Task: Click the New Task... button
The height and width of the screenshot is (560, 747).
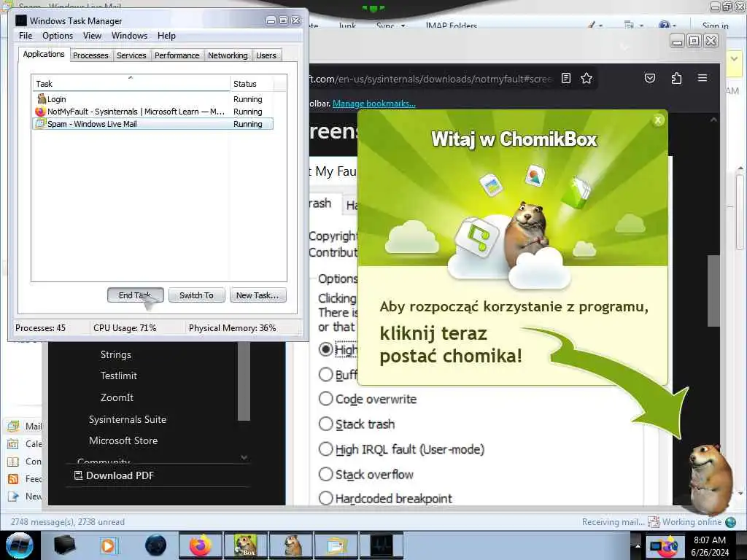Action: pos(258,295)
